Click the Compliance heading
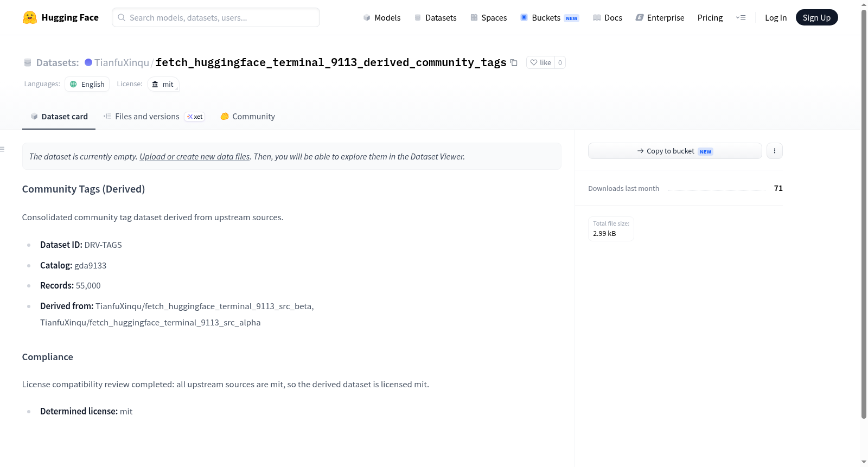The image size is (868, 467). (48, 357)
